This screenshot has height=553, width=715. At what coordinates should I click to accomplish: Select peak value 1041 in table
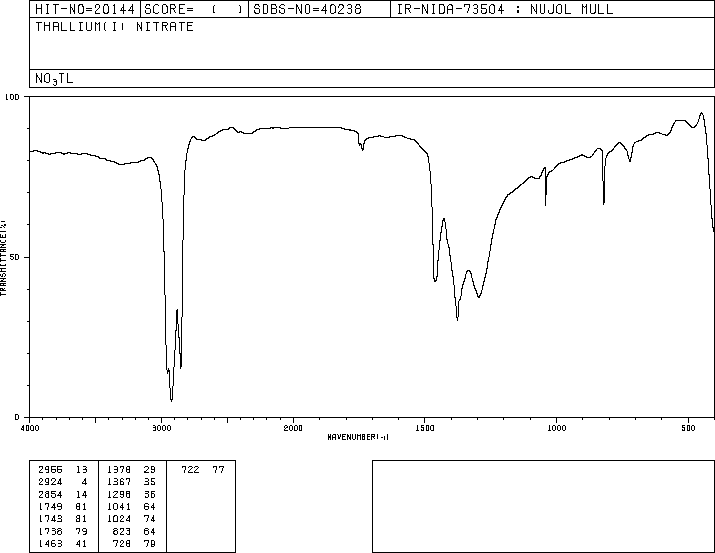(x=119, y=506)
